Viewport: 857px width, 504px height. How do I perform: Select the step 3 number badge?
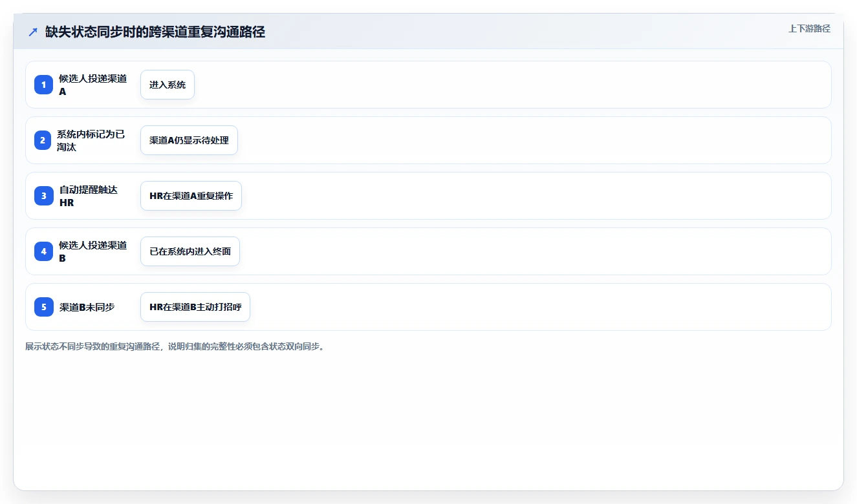coord(44,196)
